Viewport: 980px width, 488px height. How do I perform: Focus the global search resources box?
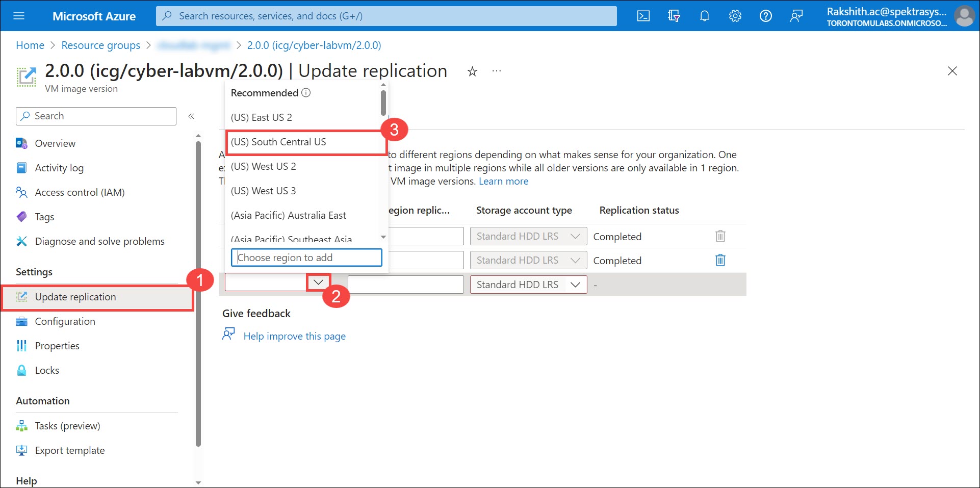point(386,16)
